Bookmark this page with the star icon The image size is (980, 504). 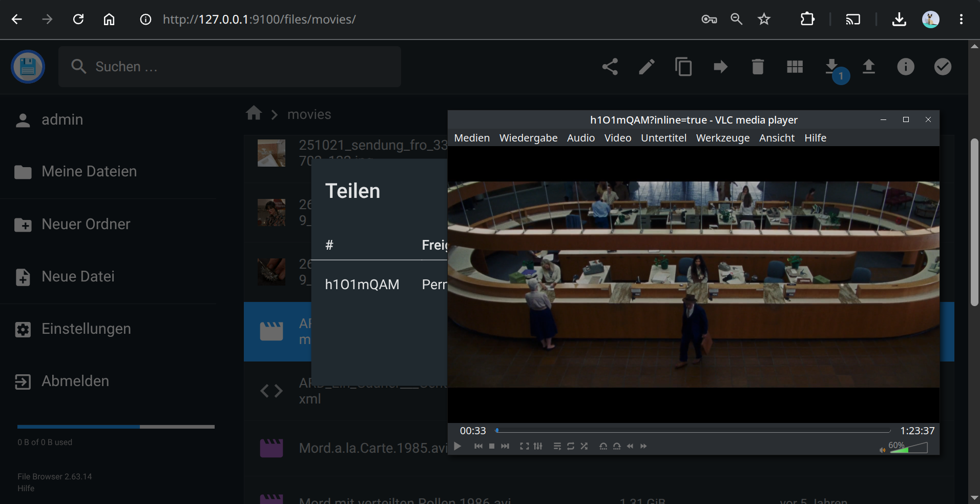tap(764, 19)
